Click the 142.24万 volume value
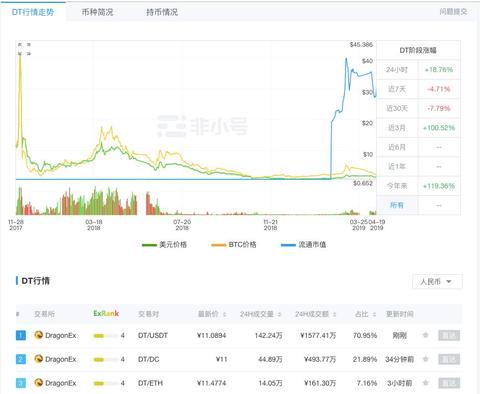This screenshot has width=480, height=394. (268, 335)
